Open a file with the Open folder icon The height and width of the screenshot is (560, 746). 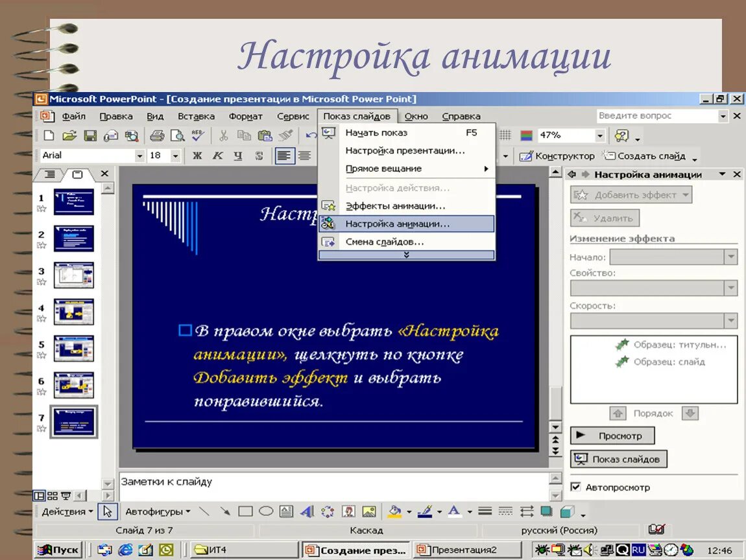click(x=69, y=135)
